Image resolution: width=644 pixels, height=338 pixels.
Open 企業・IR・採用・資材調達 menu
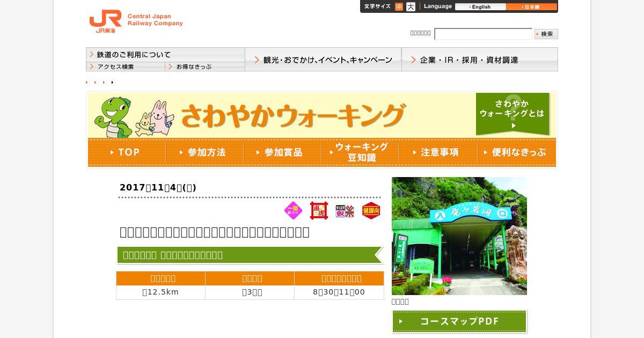pos(480,60)
